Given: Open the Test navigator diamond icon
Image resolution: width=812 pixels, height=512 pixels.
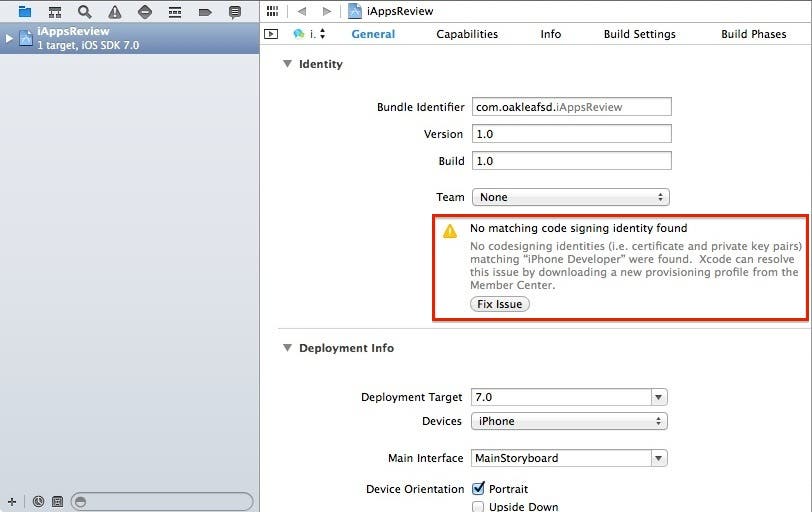Looking at the screenshot, I should tap(145, 11).
